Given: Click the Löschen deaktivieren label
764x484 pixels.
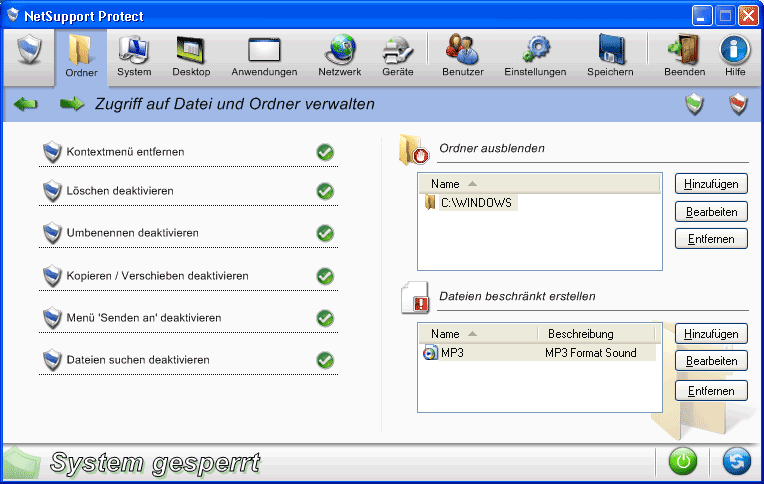Looking at the screenshot, I should (x=120, y=191).
